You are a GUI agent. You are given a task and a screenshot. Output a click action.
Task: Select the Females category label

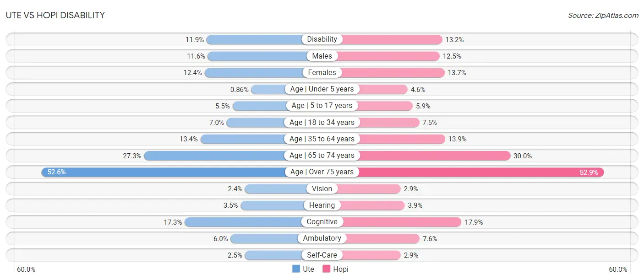click(322, 72)
